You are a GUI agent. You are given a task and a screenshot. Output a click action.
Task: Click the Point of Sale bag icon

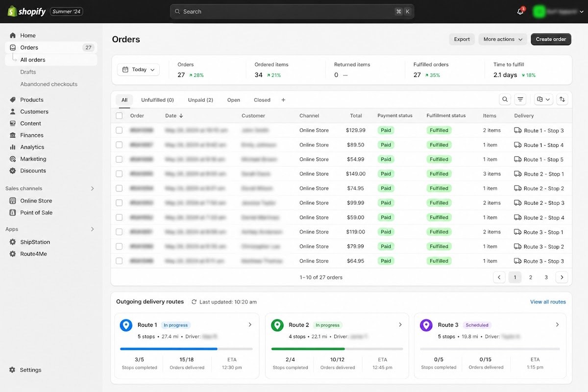point(13,213)
